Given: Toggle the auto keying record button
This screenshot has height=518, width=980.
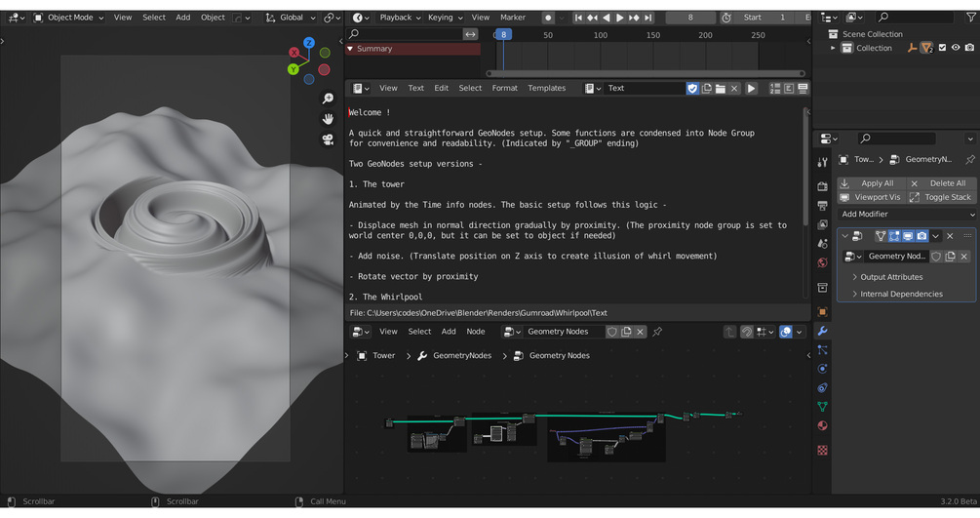Looking at the screenshot, I should point(548,18).
